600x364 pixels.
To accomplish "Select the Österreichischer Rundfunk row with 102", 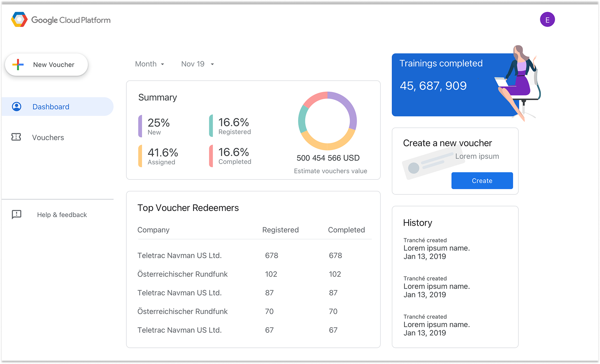I will [254, 274].
